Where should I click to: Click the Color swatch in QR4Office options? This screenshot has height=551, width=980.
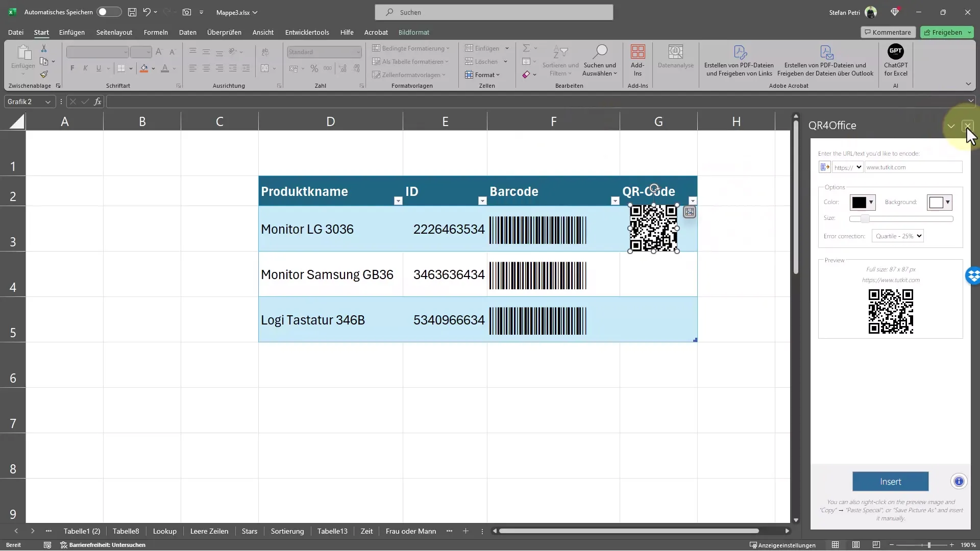pos(859,202)
